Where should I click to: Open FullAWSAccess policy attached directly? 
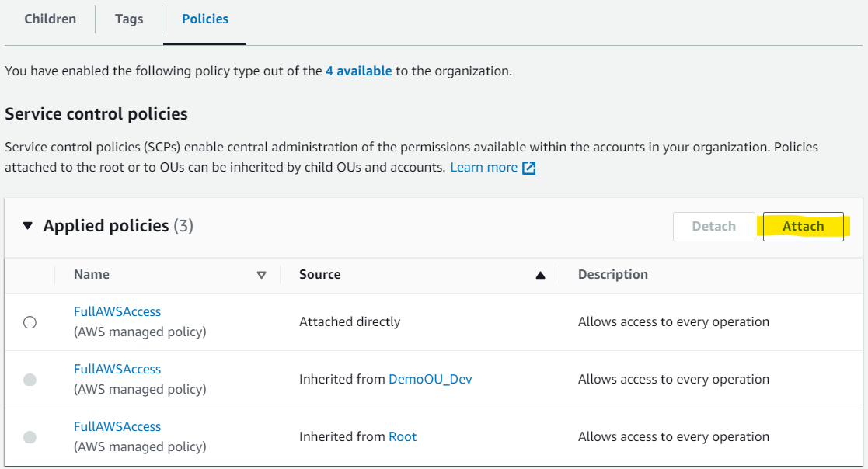tap(117, 311)
